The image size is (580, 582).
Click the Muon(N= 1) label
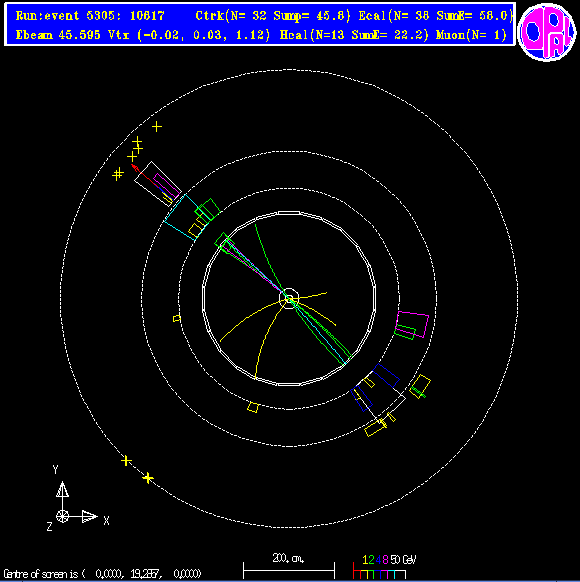click(x=471, y=35)
